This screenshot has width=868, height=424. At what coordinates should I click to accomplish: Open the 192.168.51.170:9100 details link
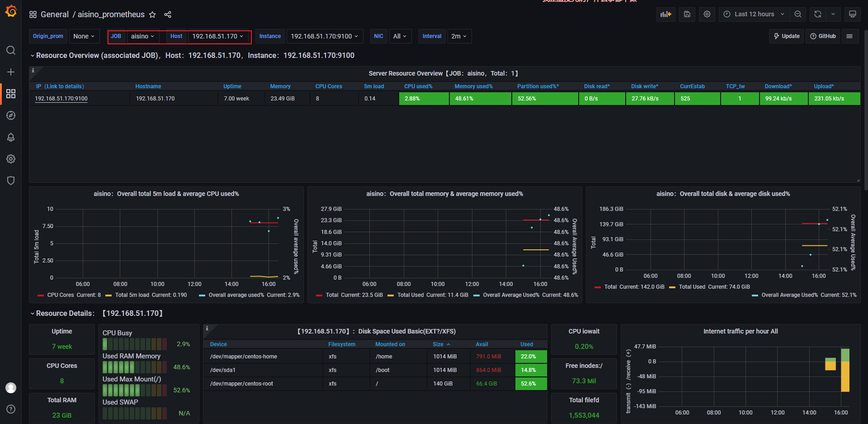(x=61, y=99)
